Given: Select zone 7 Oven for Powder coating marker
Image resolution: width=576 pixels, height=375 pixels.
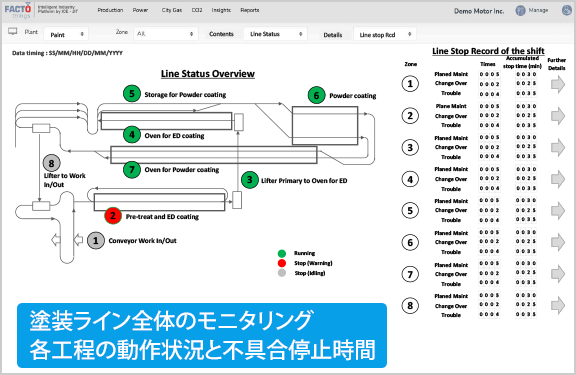Looking at the screenshot, I should click(132, 169).
